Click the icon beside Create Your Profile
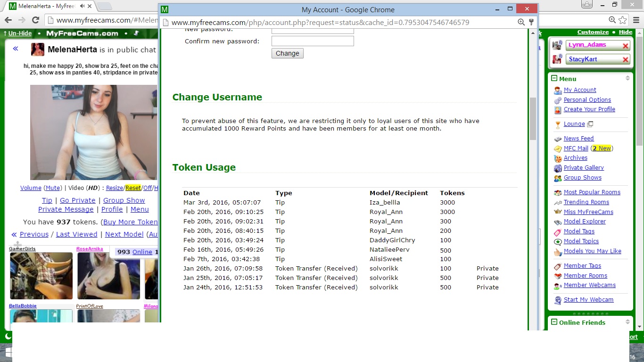644x362 pixels. click(558, 109)
